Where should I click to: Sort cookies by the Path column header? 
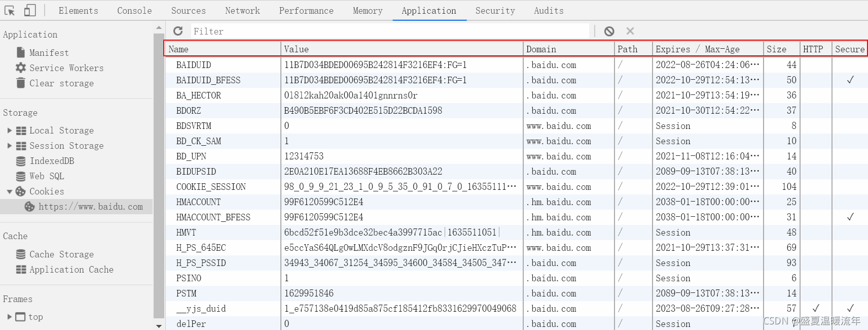[x=633, y=49]
